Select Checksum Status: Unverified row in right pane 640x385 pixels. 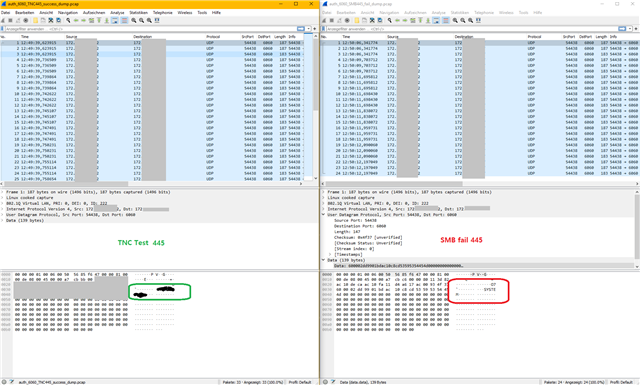[x=368, y=243]
